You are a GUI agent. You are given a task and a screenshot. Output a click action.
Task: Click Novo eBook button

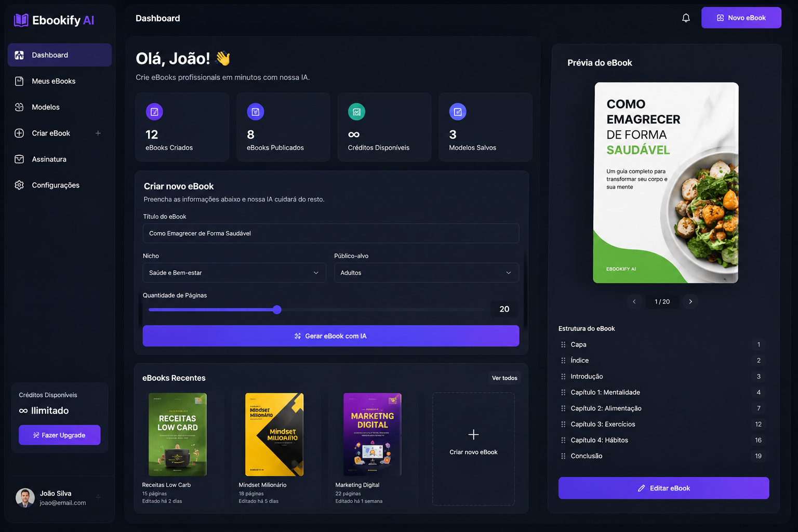[x=741, y=18]
